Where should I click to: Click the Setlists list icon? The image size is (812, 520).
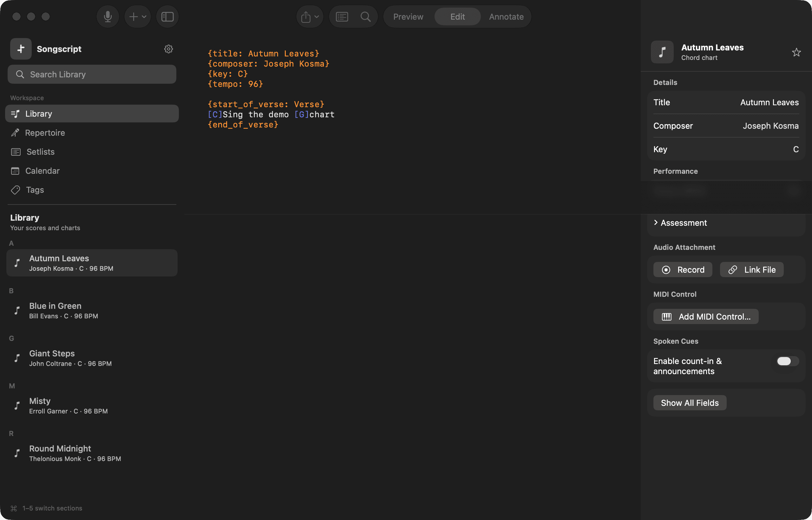pos(16,152)
